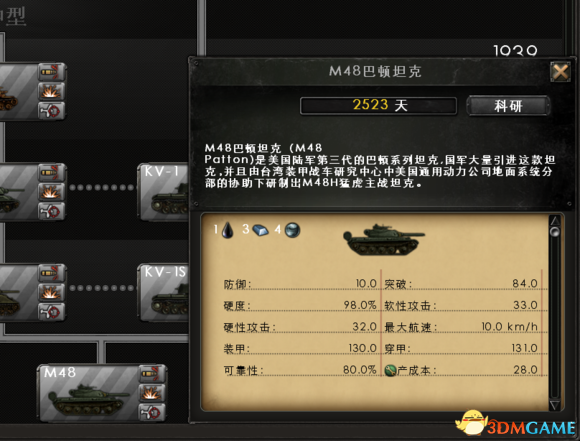Image resolution: width=580 pixels, height=441 pixels.
Task: Select the KV-IS tank technology card
Action: click(163, 292)
